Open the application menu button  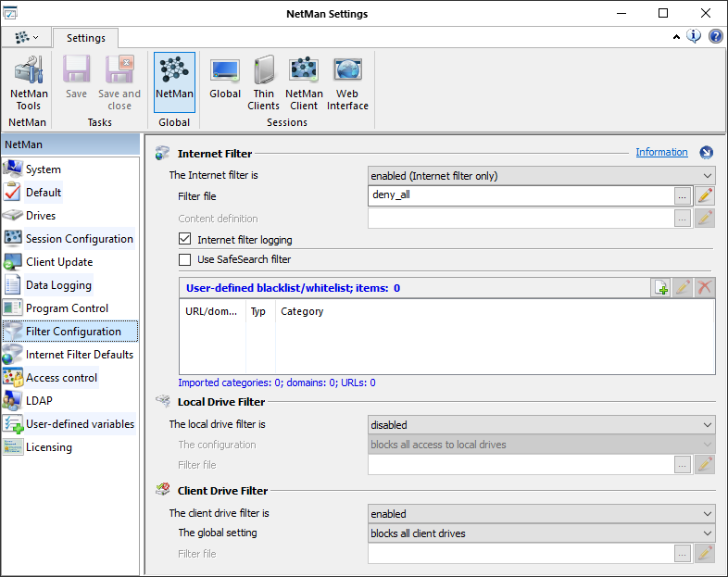click(x=26, y=38)
